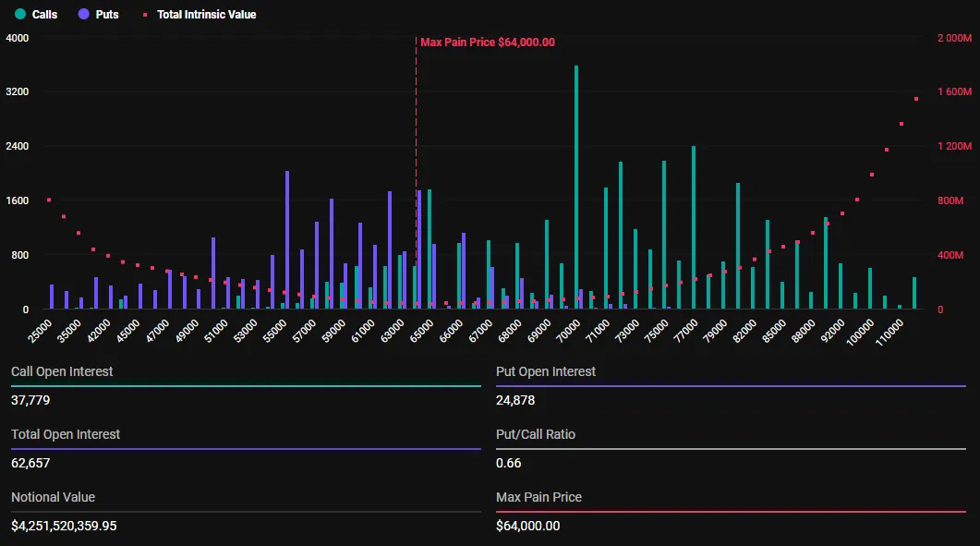Select the teal Calls legend icon
The image size is (980, 546).
pyautogui.click(x=19, y=14)
